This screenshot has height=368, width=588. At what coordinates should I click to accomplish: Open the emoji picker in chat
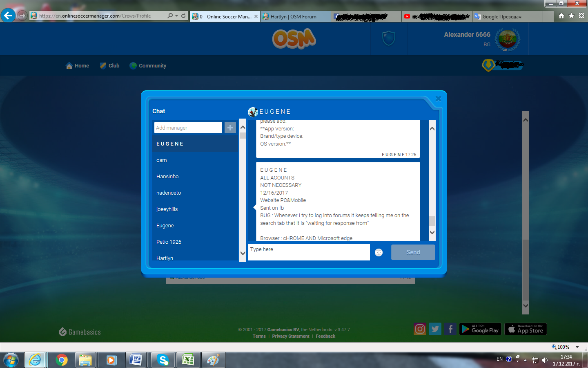[x=379, y=252]
